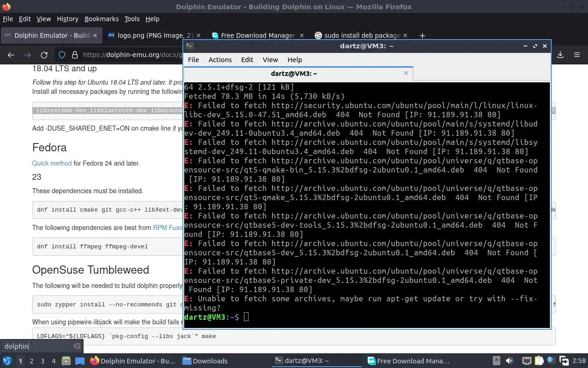This screenshot has height=368, width=588.
Task: Open the LXQt application menu bird icon
Action: [7, 361]
